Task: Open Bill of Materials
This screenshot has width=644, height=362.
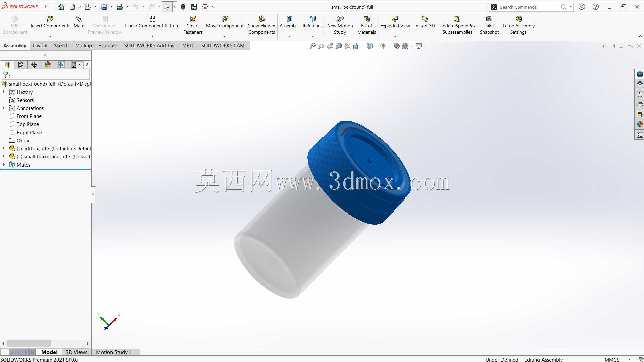Action: pyautogui.click(x=366, y=25)
